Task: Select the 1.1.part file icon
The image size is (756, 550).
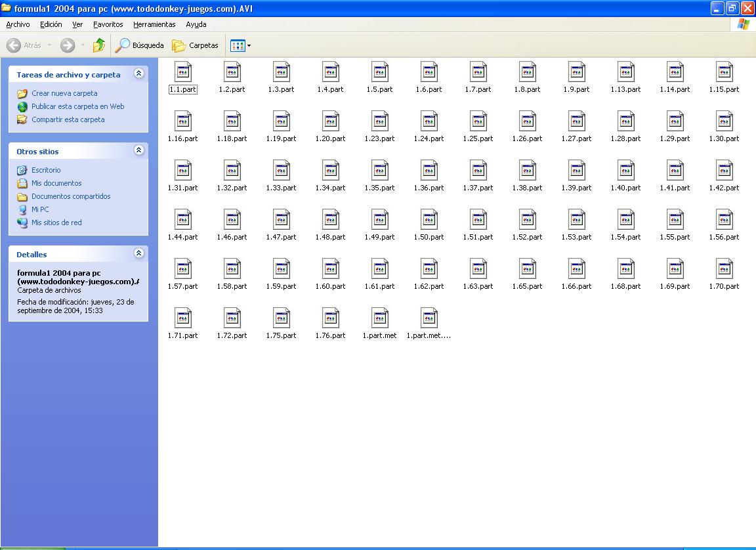Action: click(x=182, y=72)
